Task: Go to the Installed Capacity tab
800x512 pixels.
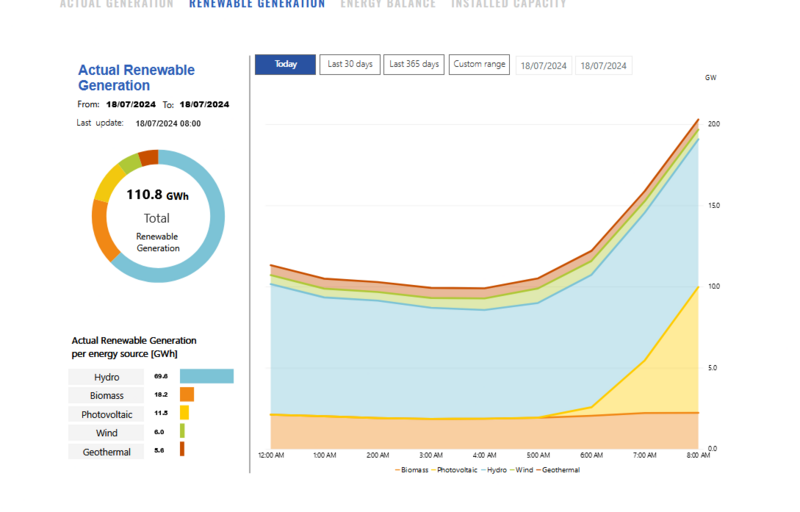Action: click(508, 4)
